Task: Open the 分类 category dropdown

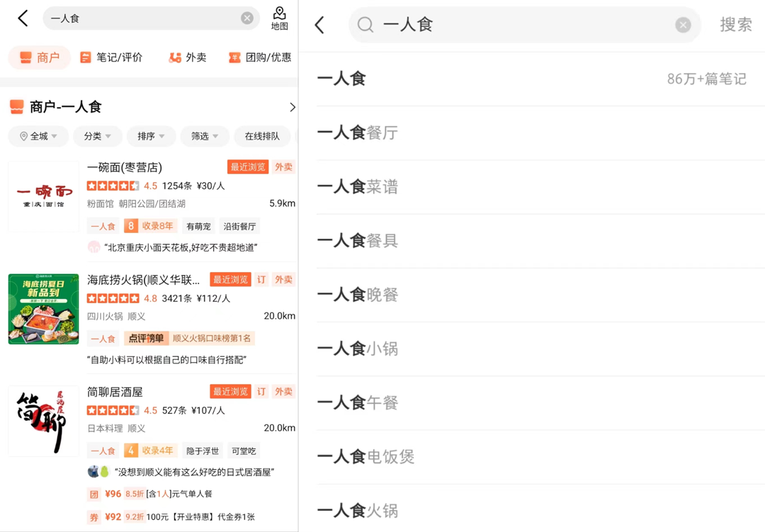Action: point(97,136)
